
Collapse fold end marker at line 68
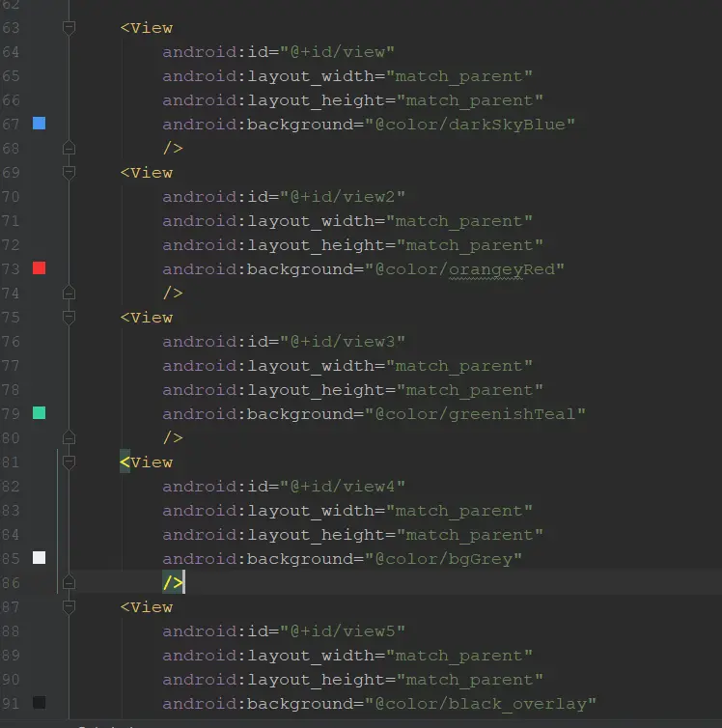pos(69,148)
